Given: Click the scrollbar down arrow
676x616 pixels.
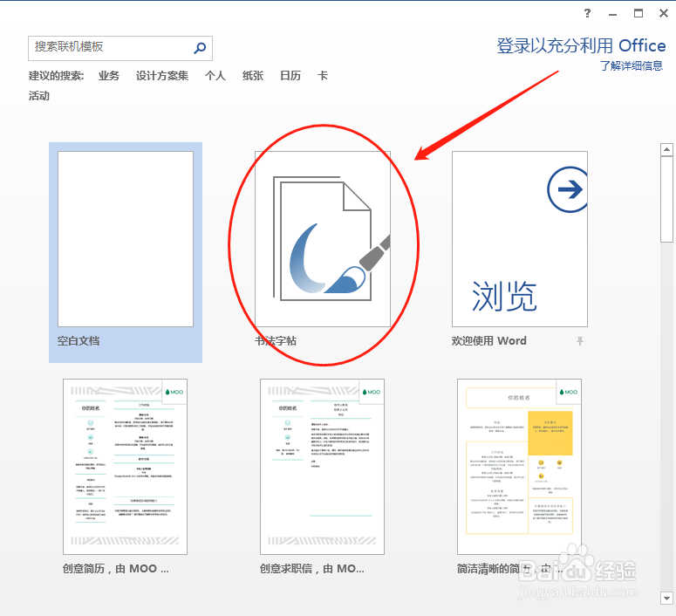Looking at the screenshot, I should (x=666, y=599).
